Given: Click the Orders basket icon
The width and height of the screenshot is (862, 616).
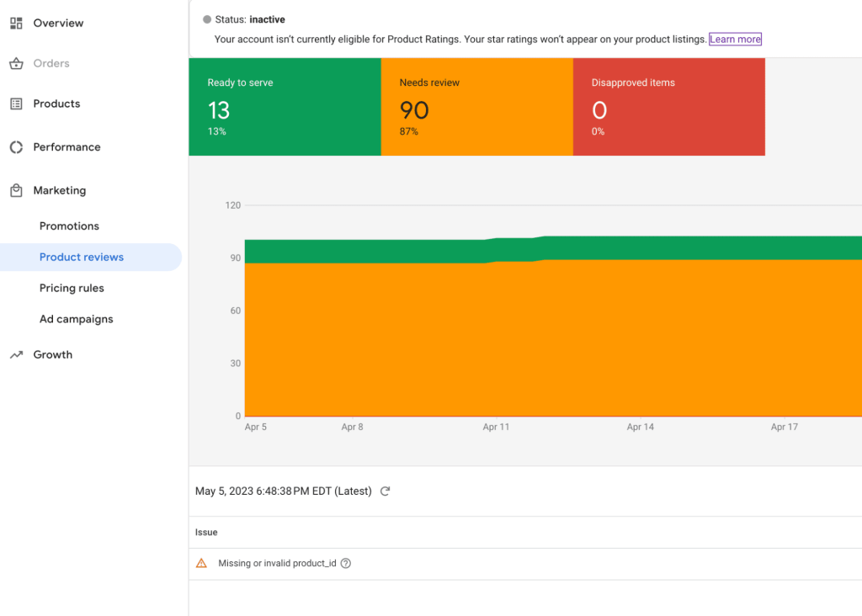Looking at the screenshot, I should pos(16,64).
